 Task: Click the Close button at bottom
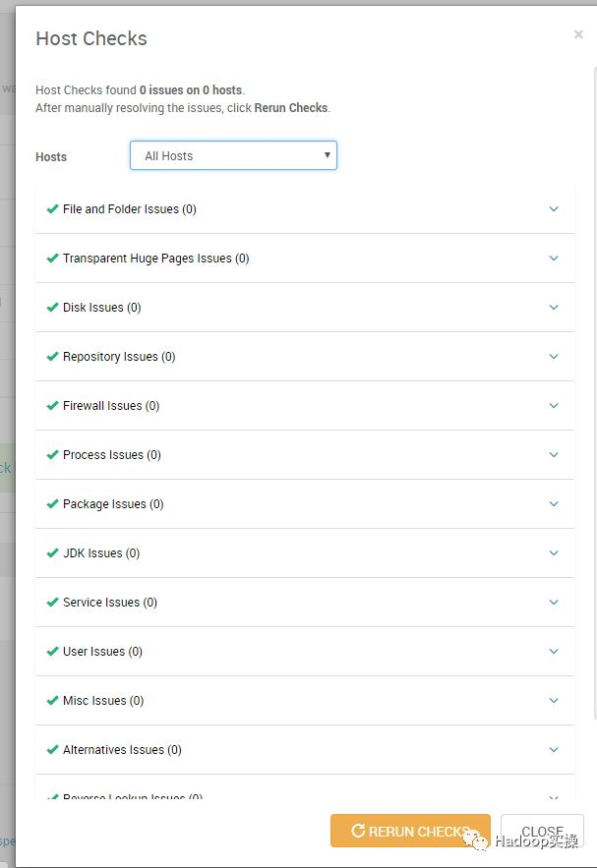pyautogui.click(x=542, y=832)
